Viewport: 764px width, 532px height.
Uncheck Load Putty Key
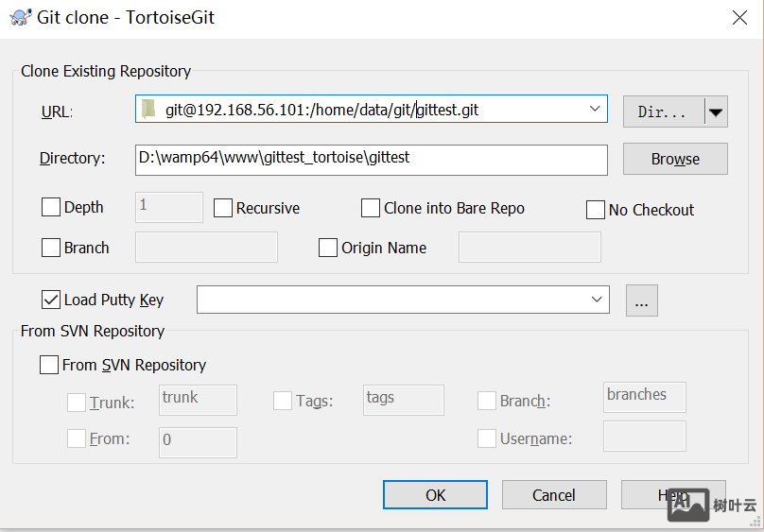(52, 300)
